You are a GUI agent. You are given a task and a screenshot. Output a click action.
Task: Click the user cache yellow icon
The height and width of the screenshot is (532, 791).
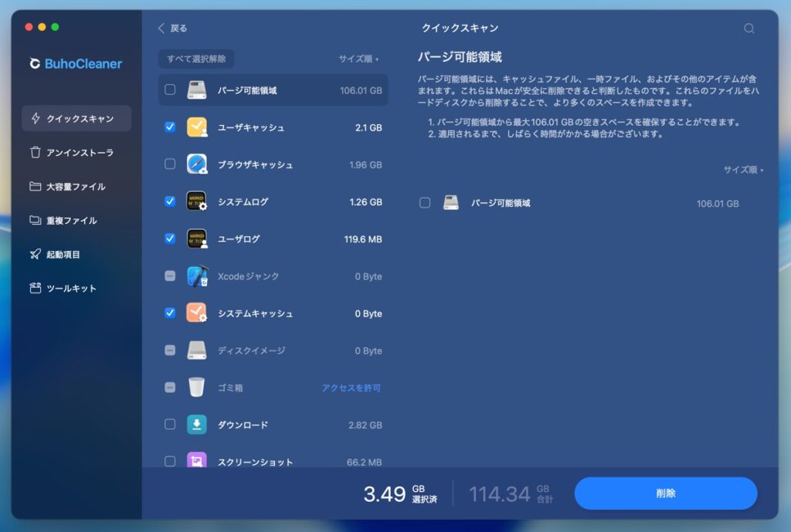coord(196,127)
